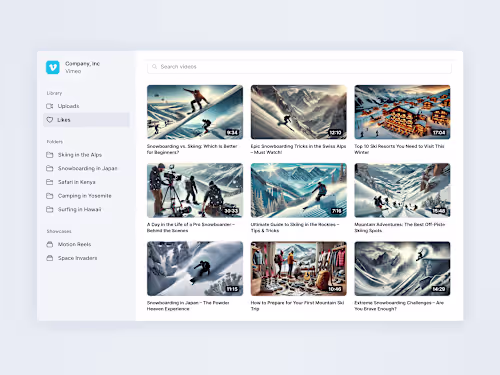Click the folder icon for Safari in Kenya
The width and height of the screenshot is (500, 375).
(x=50, y=182)
